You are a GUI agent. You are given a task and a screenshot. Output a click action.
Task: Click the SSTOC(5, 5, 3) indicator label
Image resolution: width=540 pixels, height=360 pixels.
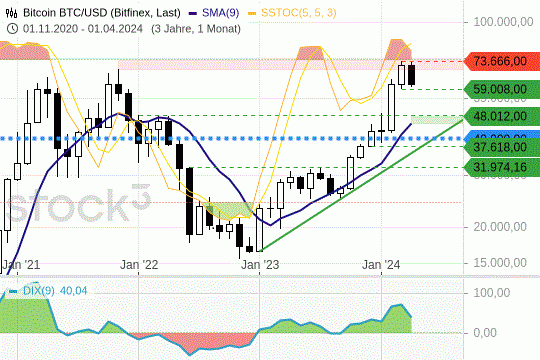click(299, 13)
